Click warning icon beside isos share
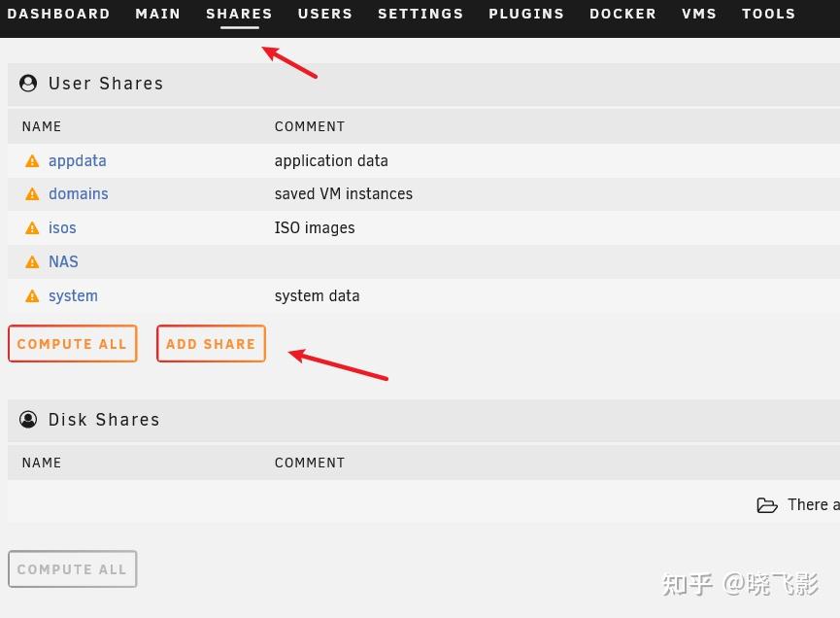Screen dimensions: 840x618 click(x=32, y=228)
